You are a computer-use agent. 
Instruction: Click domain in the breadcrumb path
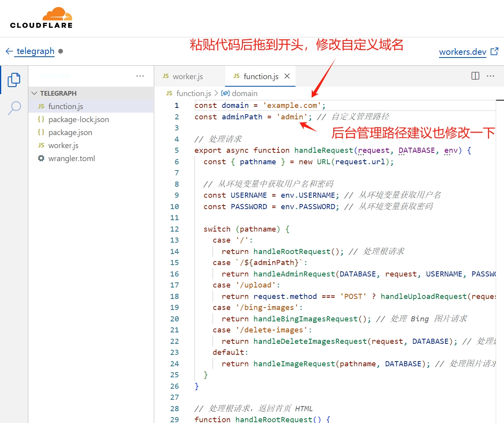tap(245, 93)
